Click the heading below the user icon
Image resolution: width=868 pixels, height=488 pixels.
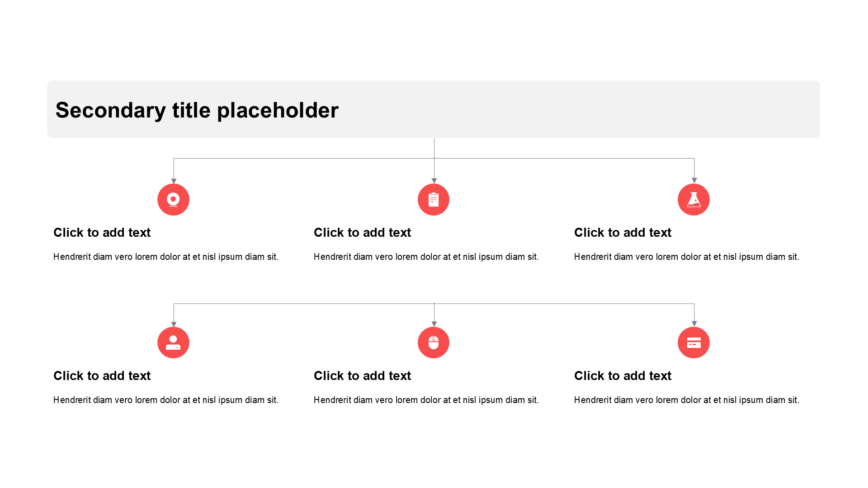click(102, 375)
